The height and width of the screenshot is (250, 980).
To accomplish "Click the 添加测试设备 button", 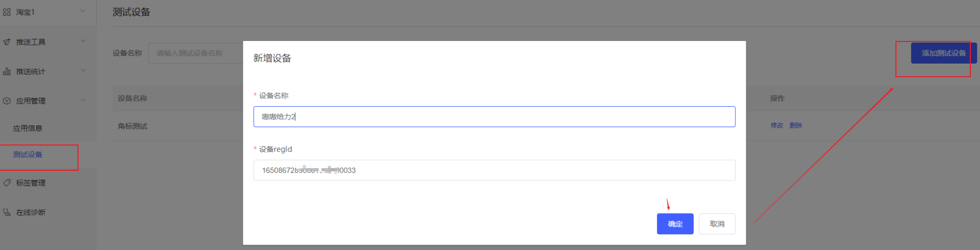I will pyautogui.click(x=943, y=53).
